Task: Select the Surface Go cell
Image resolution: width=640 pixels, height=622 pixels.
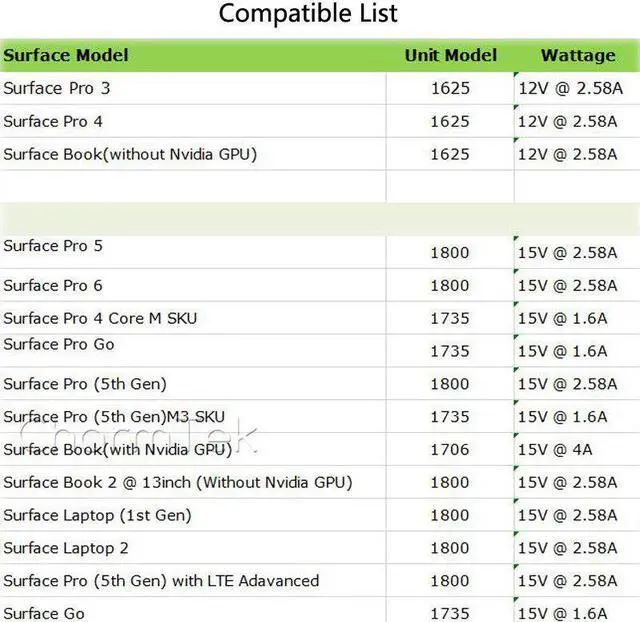Action: 193,610
